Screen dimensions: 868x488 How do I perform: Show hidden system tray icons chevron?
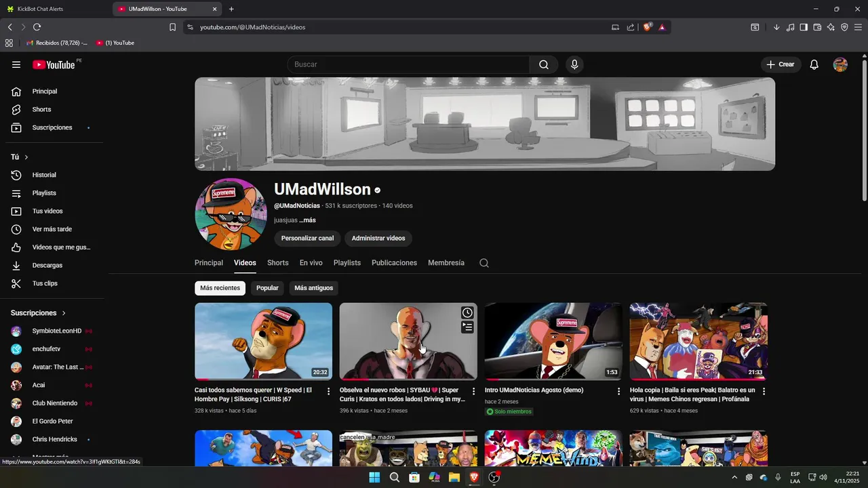tap(734, 477)
